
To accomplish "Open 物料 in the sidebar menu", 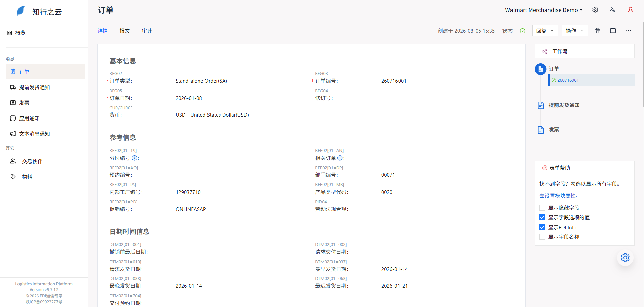I will (27, 177).
